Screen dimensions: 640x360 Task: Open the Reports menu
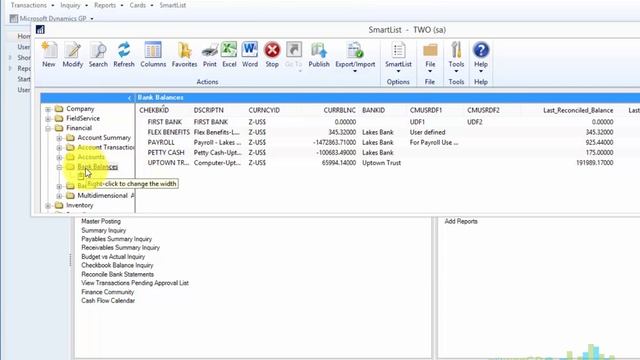click(x=105, y=5)
